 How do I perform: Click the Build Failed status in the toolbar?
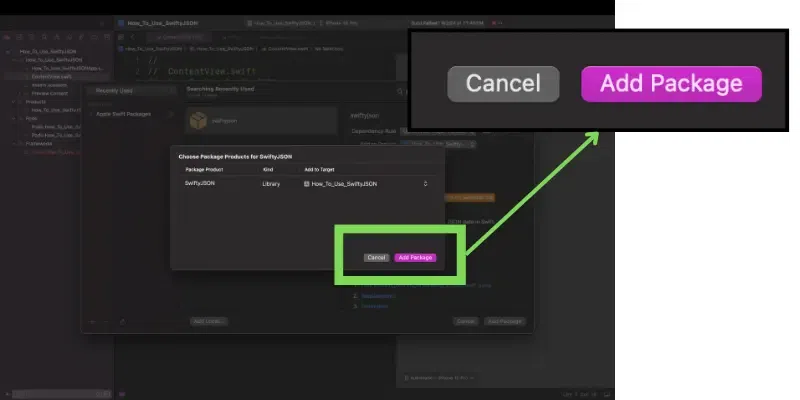[447, 23]
